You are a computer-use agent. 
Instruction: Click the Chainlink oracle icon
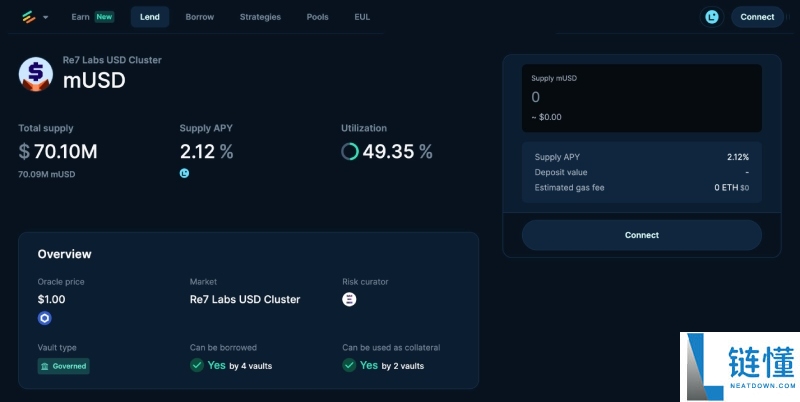tap(45, 318)
